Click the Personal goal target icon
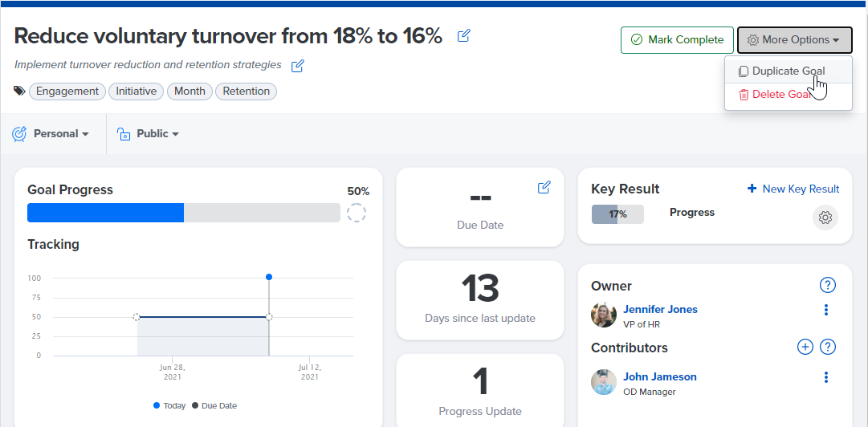This screenshot has height=427, width=868. (x=19, y=134)
